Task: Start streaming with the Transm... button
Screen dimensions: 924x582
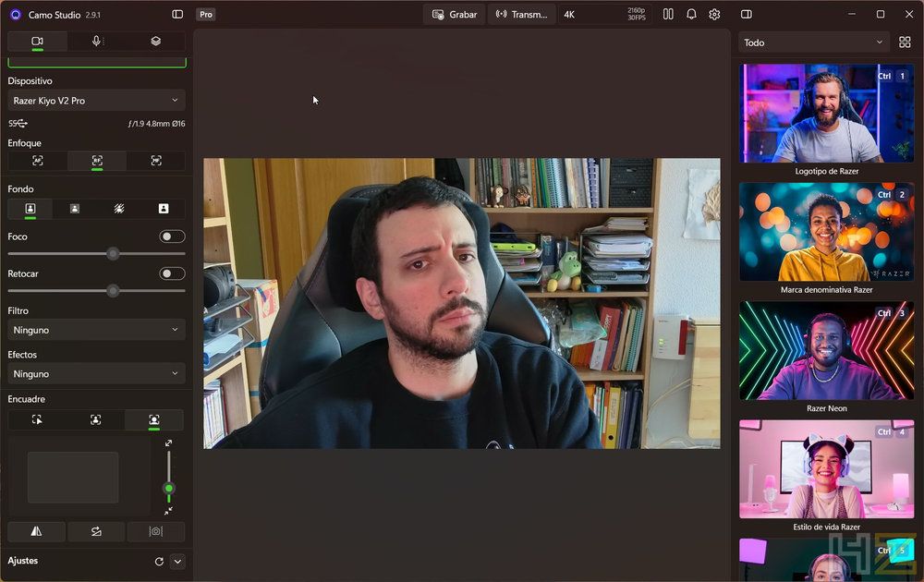Action: [521, 15]
